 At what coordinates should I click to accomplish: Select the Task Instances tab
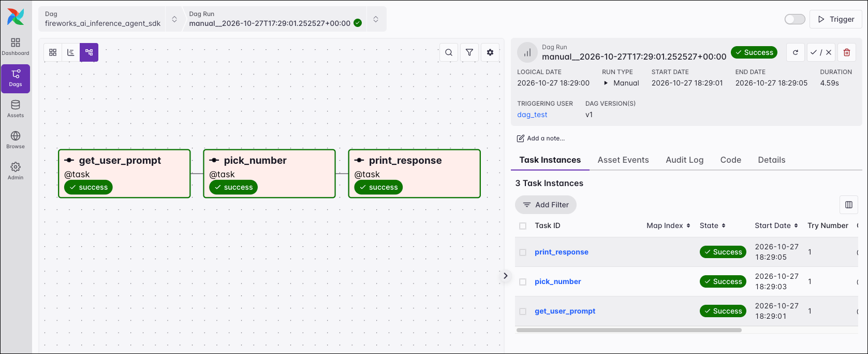pyautogui.click(x=550, y=160)
